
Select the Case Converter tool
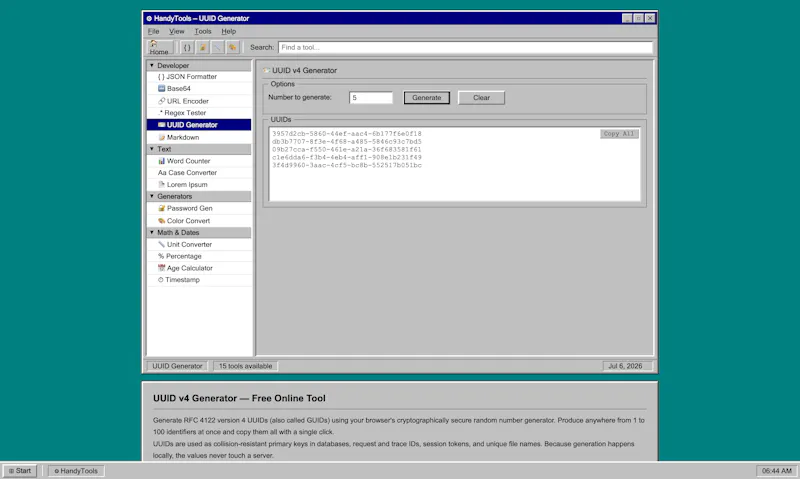pos(199,172)
